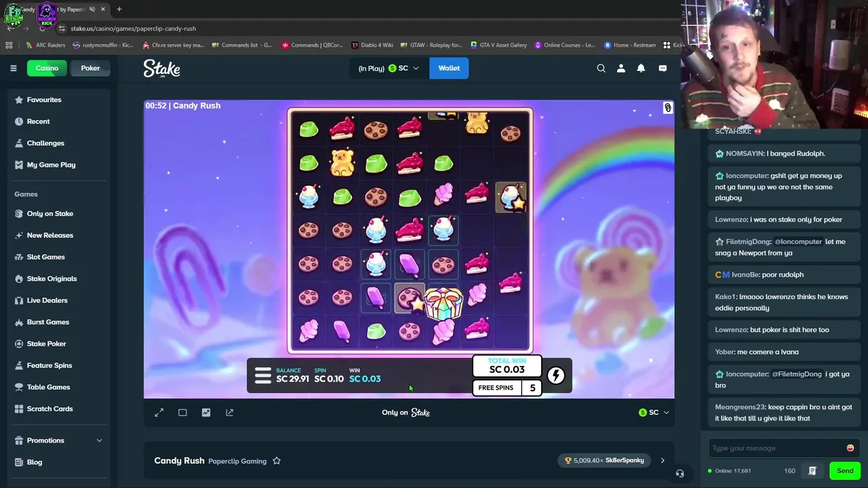
Task: Click the Recent clock icon in the sidebar
Action: click(x=19, y=121)
